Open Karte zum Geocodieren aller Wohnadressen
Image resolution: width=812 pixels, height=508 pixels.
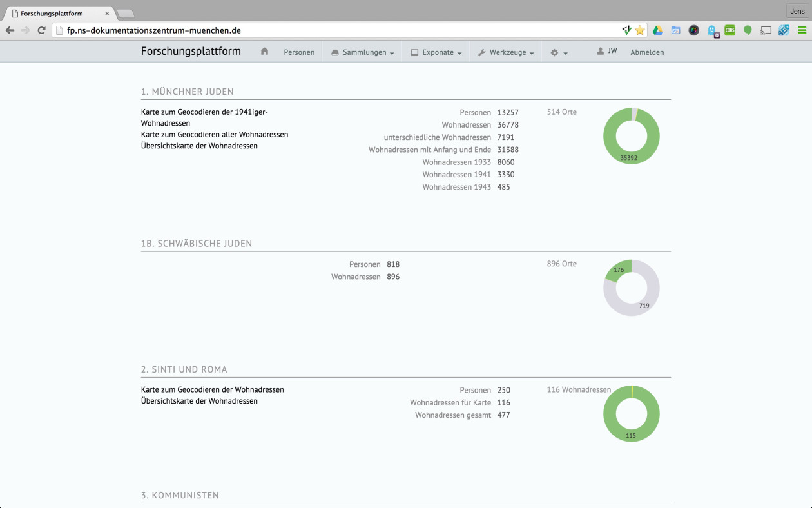[x=215, y=135]
